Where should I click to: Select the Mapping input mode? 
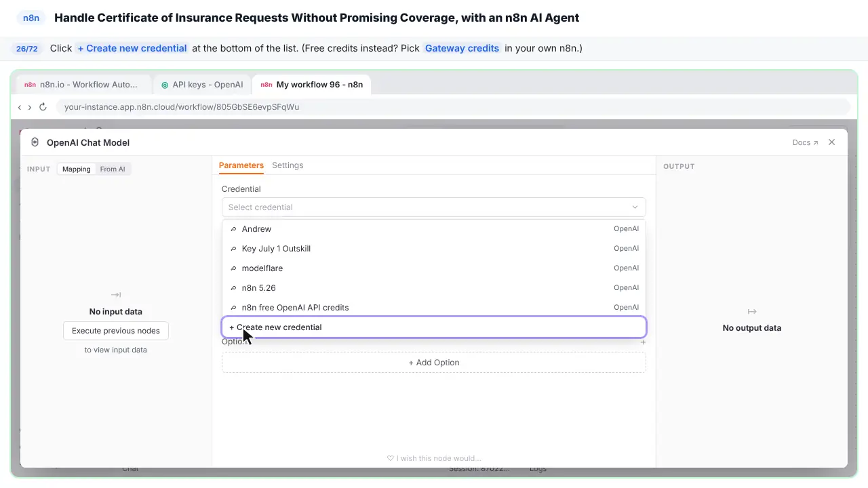[77, 169]
